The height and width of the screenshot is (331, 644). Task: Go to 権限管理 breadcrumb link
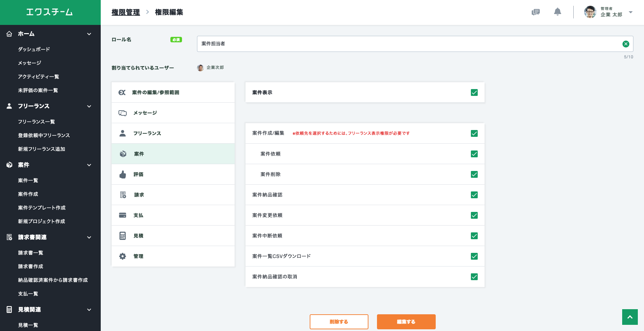point(126,12)
